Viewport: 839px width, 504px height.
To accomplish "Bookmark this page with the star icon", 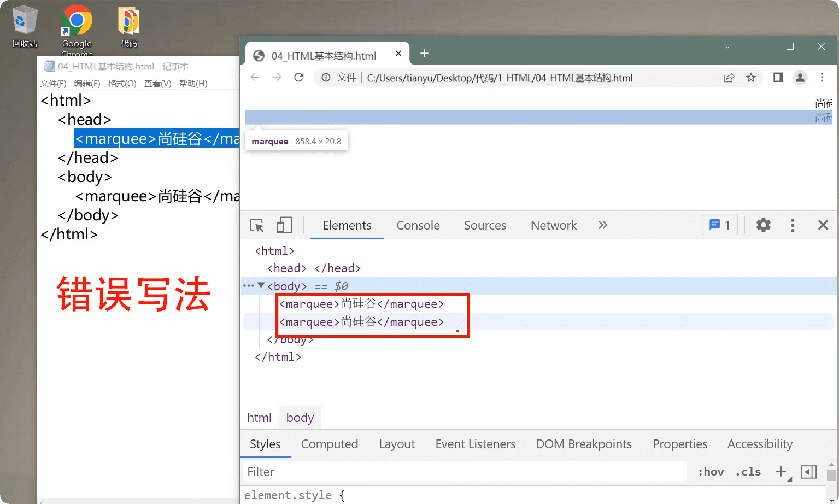I will point(751,78).
